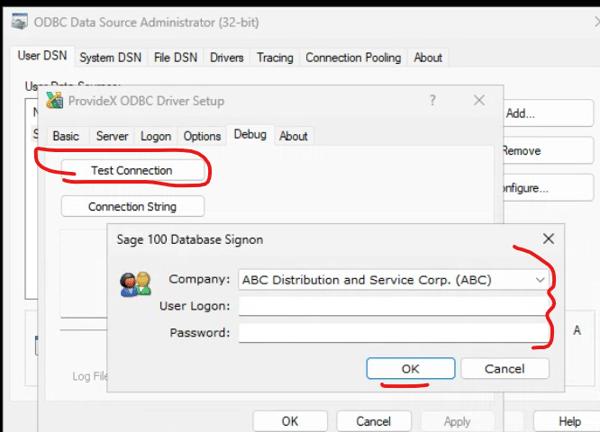Open the Logon tab
Screen dimensions: 600x432
point(156,136)
